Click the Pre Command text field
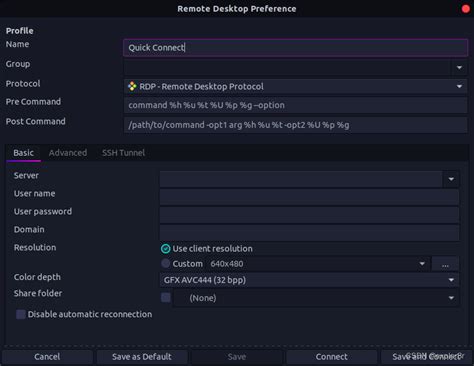Viewport: 474px width, 366px height. pyautogui.click(x=295, y=105)
